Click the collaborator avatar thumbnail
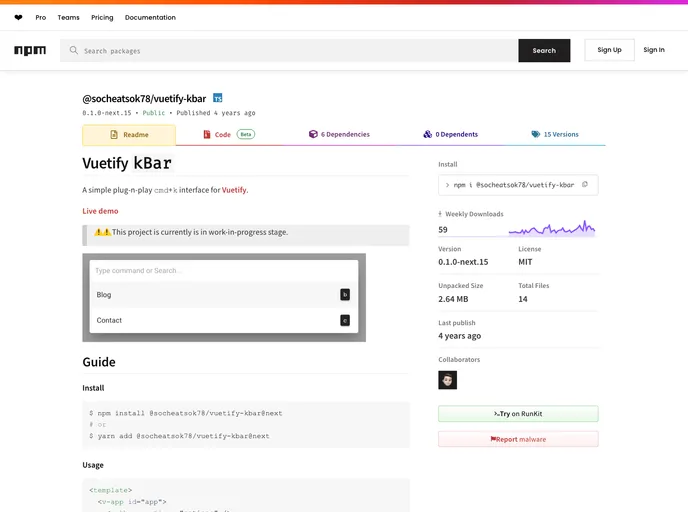Viewport: 688px width, 512px height. coord(448,380)
